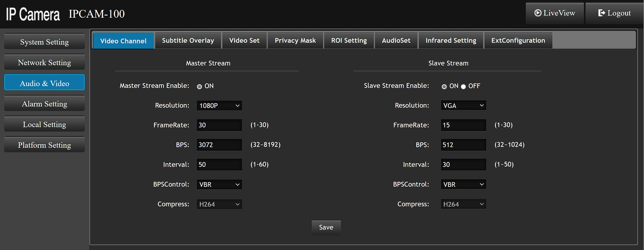
Task: Turn Slave Stream Enable ON
Action: pos(444,87)
